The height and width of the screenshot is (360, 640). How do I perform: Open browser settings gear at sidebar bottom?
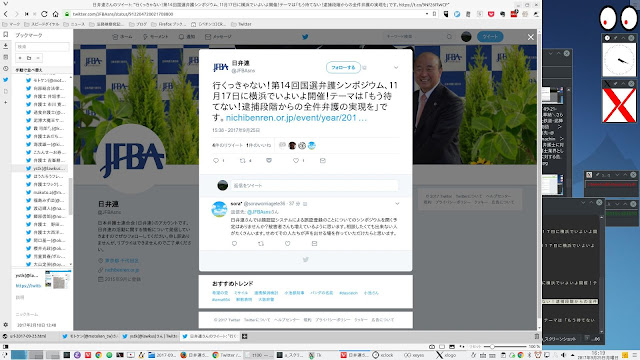coord(5,325)
